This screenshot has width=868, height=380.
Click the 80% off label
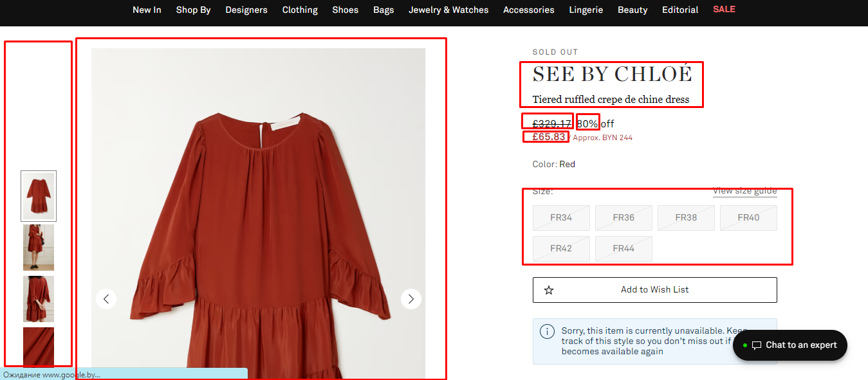(x=595, y=123)
